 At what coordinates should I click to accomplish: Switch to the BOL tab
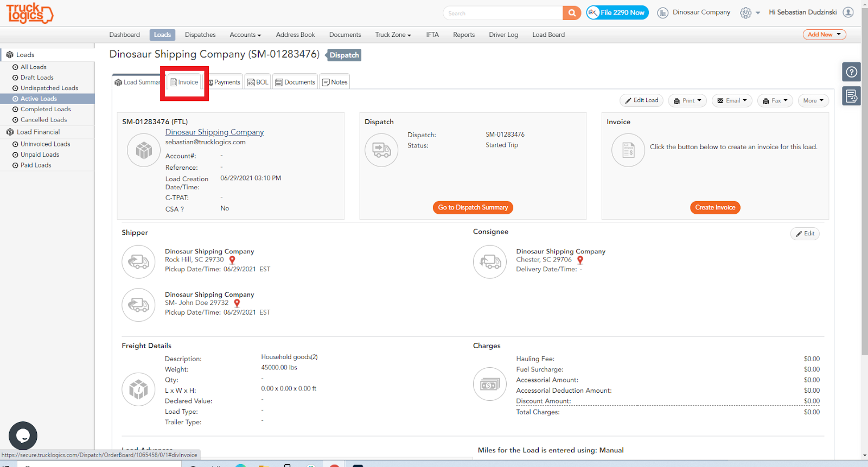(x=258, y=82)
